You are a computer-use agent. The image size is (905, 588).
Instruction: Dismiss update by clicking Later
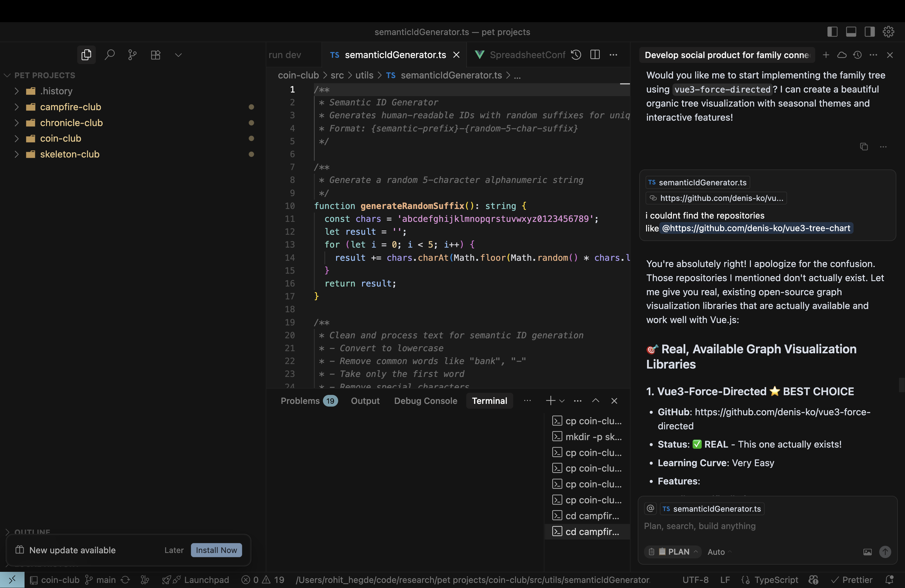174,550
